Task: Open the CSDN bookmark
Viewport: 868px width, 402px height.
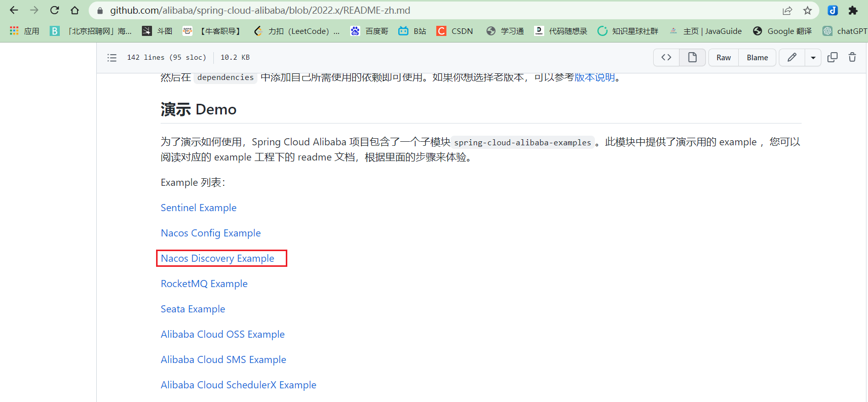Action: [x=455, y=31]
